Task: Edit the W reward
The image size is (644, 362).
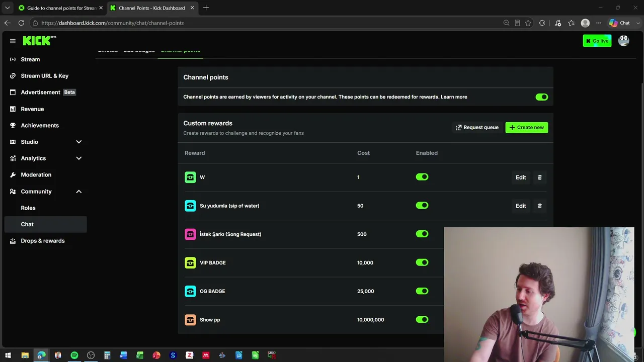Action: pyautogui.click(x=521, y=177)
